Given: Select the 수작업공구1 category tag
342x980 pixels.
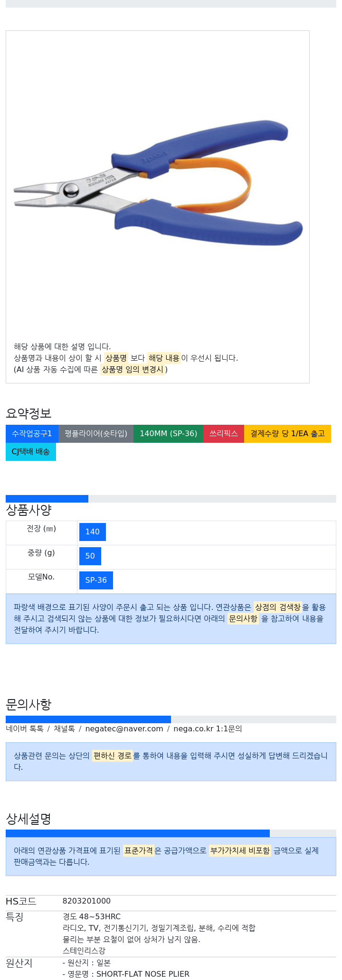Looking at the screenshot, I should click(x=32, y=434).
